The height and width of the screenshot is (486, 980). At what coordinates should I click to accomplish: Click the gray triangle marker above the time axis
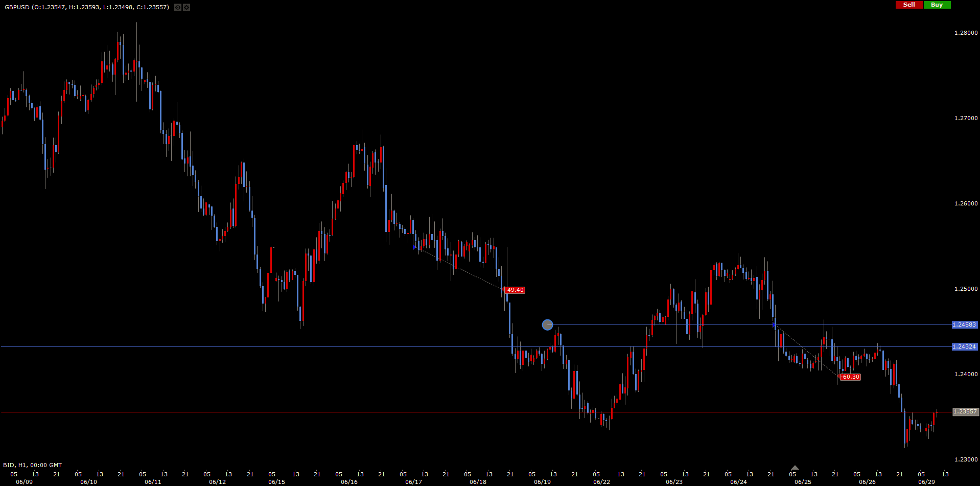795,468
